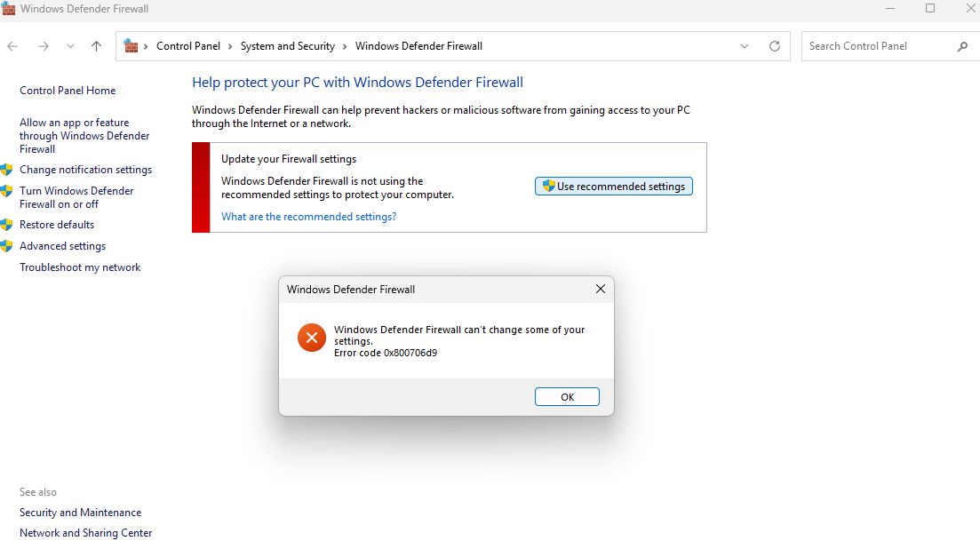Click OK in the error dialog

(567, 396)
